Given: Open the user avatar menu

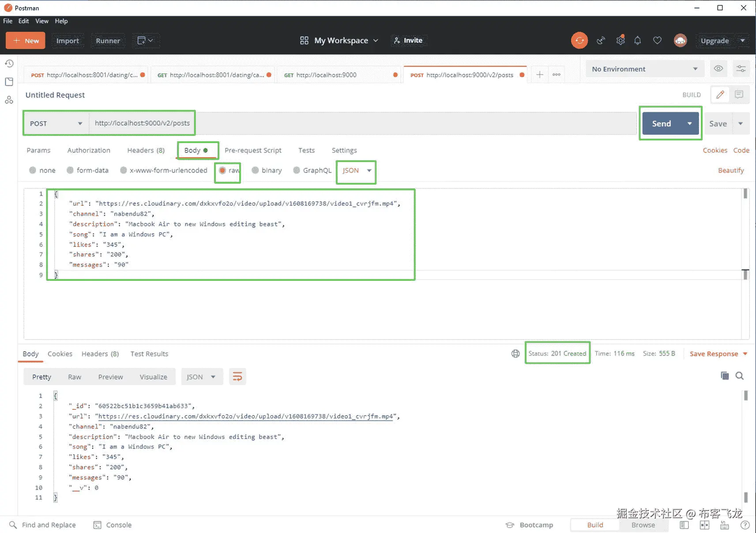Looking at the screenshot, I should click(x=680, y=41).
